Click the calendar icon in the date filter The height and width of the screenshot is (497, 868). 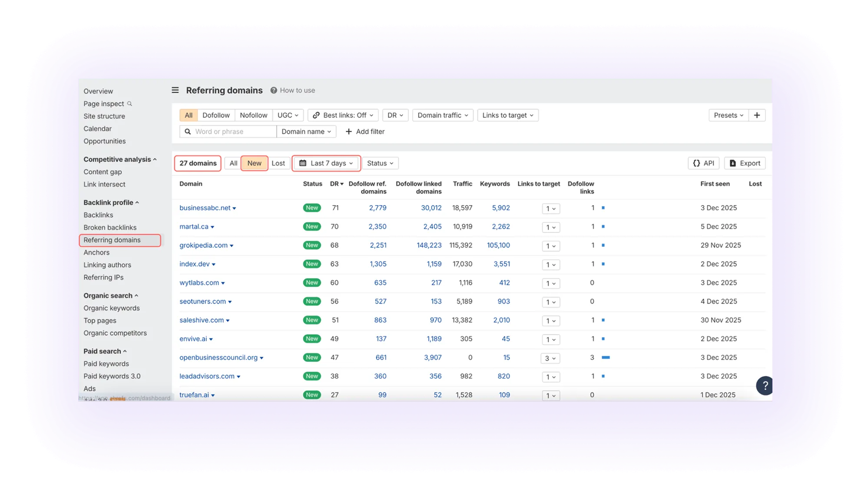tap(303, 163)
